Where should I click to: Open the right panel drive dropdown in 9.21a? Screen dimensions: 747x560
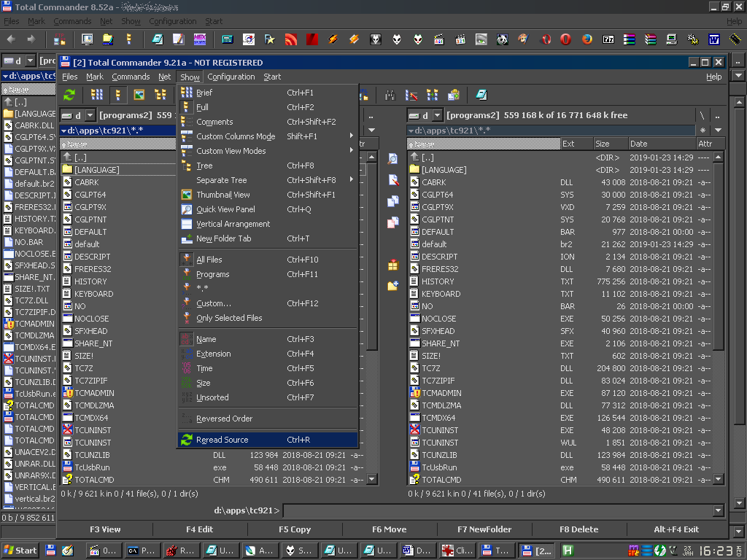pyautogui.click(x=438, y=115)
